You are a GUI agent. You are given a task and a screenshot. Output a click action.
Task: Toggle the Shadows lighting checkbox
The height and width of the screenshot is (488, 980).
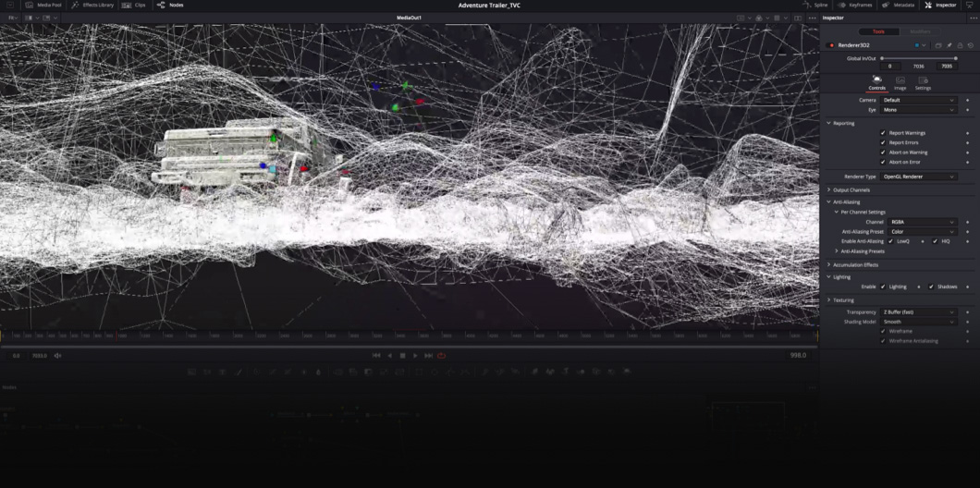931,287
